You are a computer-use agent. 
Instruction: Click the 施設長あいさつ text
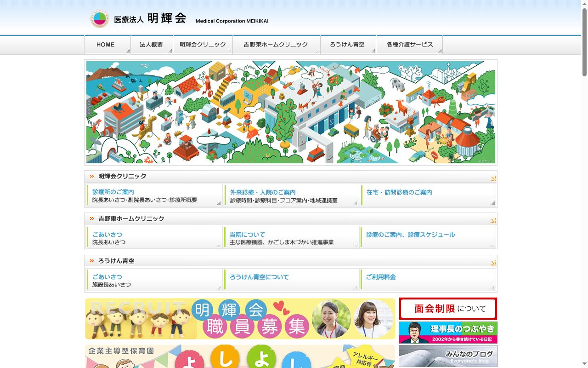pos(112,285)
